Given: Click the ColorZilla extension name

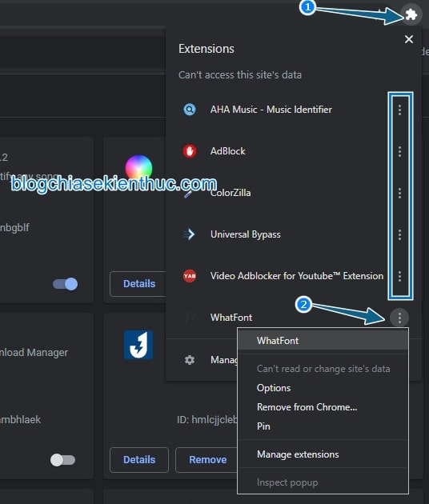Looking at the screenshot, I should click(x=231, y=193).
